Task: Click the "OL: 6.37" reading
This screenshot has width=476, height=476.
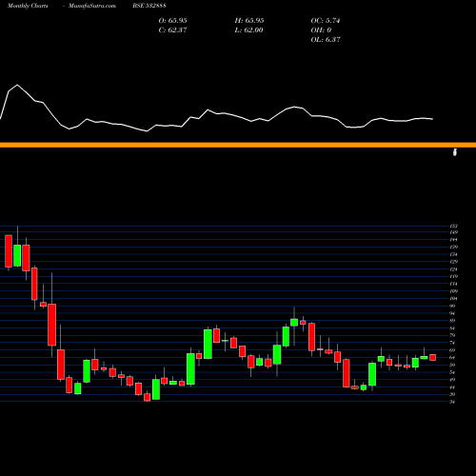Action: click(326, 39)
